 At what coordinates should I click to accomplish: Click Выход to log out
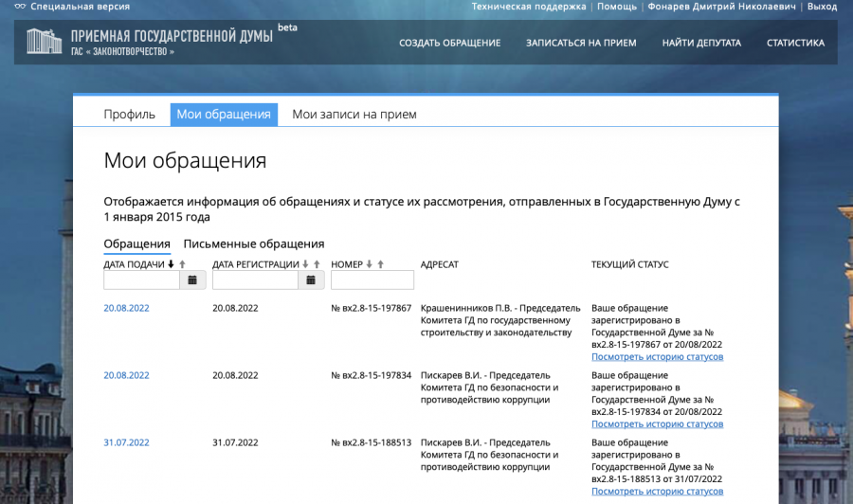tap(822, 7)
